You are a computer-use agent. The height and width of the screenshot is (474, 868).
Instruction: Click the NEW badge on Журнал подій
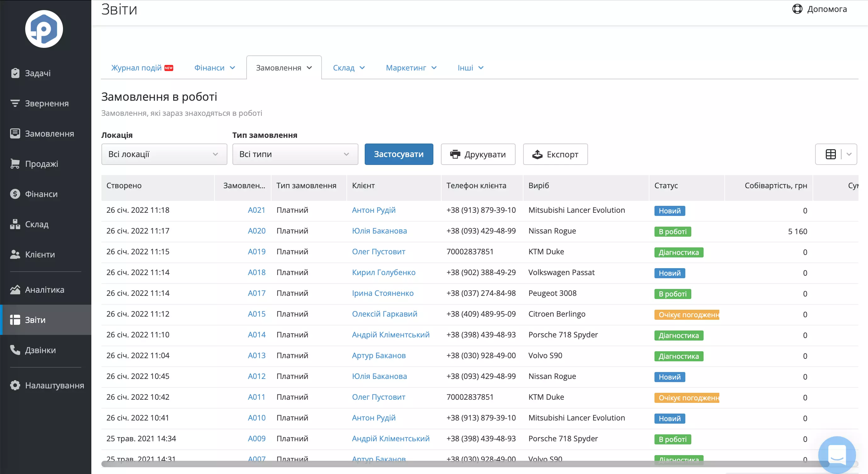pyautogui.click(x=169, y=68)
